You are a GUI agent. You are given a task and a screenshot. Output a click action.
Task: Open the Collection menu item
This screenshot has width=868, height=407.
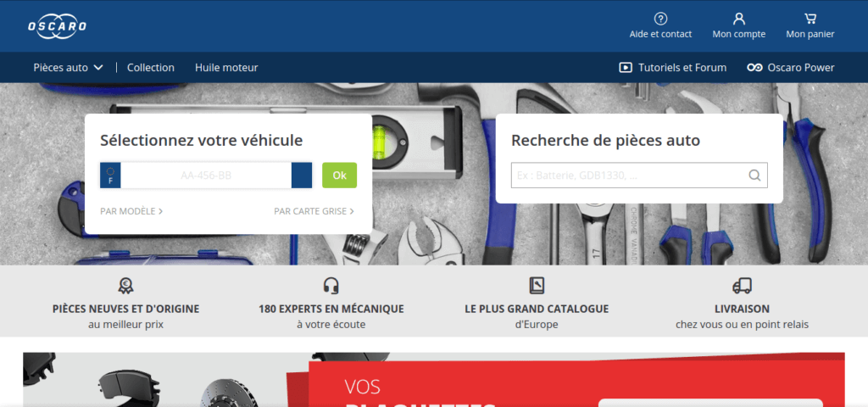click(151, 68)
